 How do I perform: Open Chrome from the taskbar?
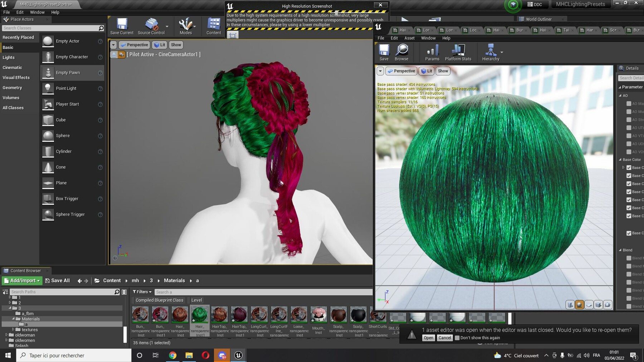172,355
